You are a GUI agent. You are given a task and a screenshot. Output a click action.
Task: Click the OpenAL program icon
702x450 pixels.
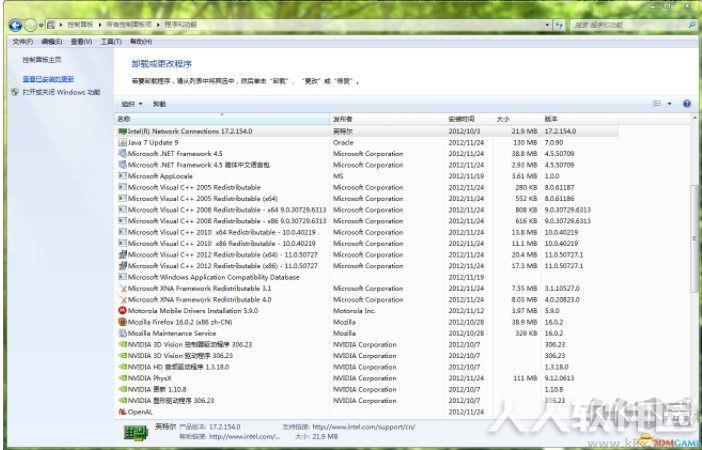coord(122,411)
